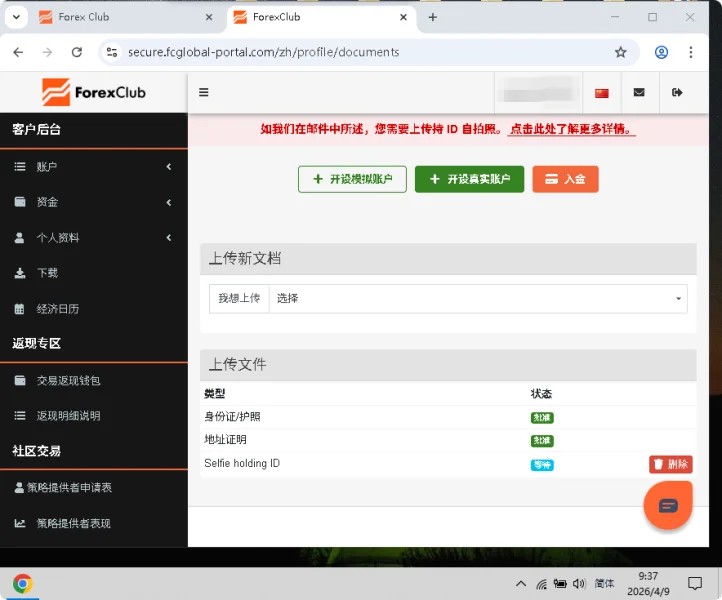This screenshot has height=600, width=722.
Task: Open Chrome three-dot menu
Action: tap(690, 52)
